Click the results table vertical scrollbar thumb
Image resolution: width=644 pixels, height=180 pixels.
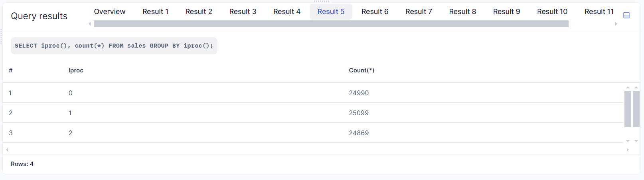[628, 109]
